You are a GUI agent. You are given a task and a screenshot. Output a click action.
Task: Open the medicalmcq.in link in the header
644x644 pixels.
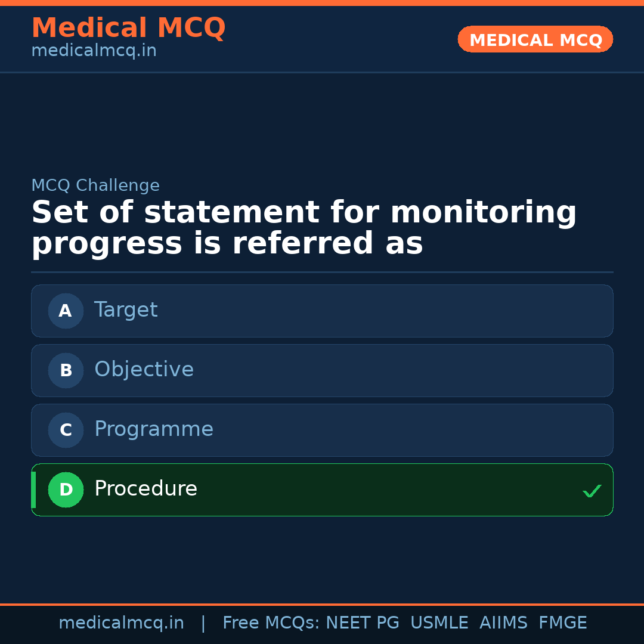click(x=94, y=51)
